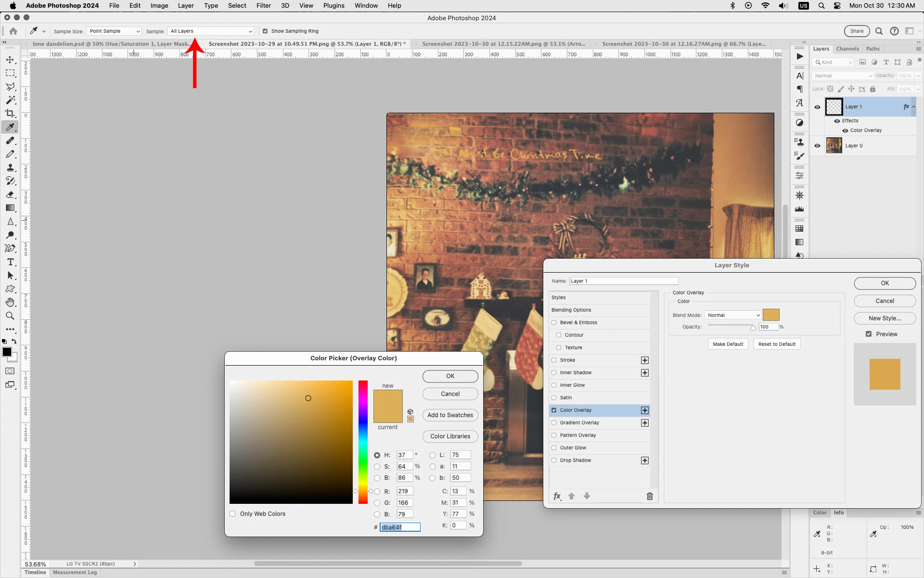Click the Color Overlay color swatch
This screenshot has width=924, height=578.
click(771, 315)
